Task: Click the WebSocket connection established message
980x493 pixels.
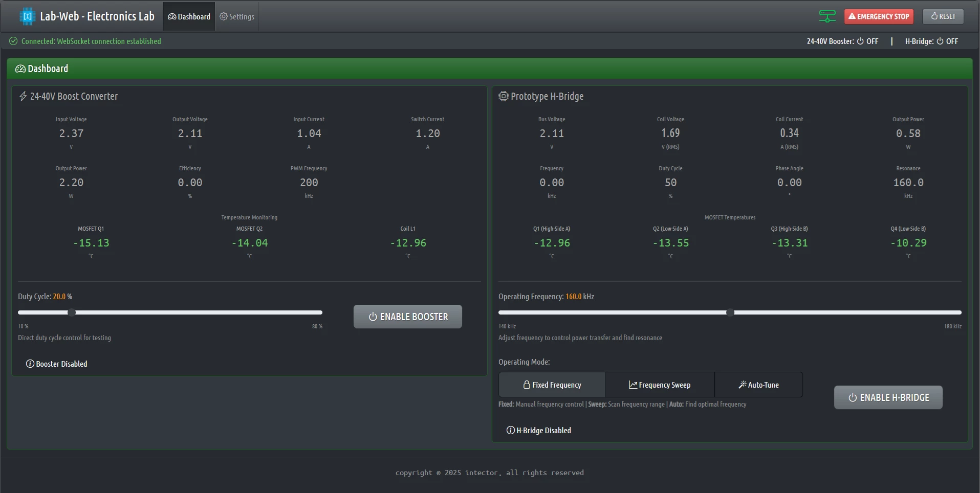Action: pos(91,41)
